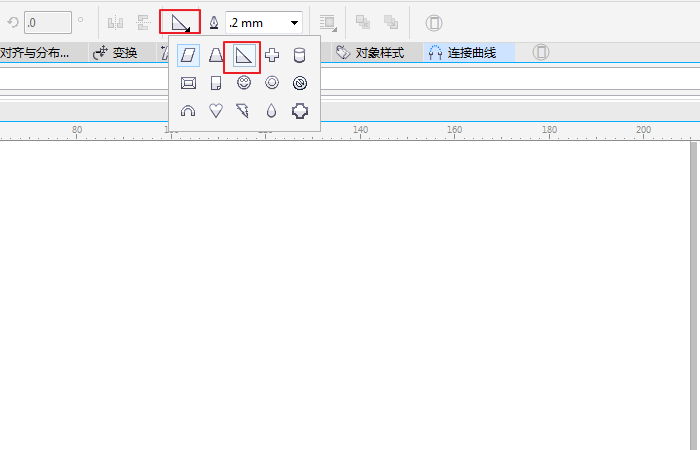The image size is (700, 450).
Task: Open the perfect shapes picker button
Action: [180, 22]
